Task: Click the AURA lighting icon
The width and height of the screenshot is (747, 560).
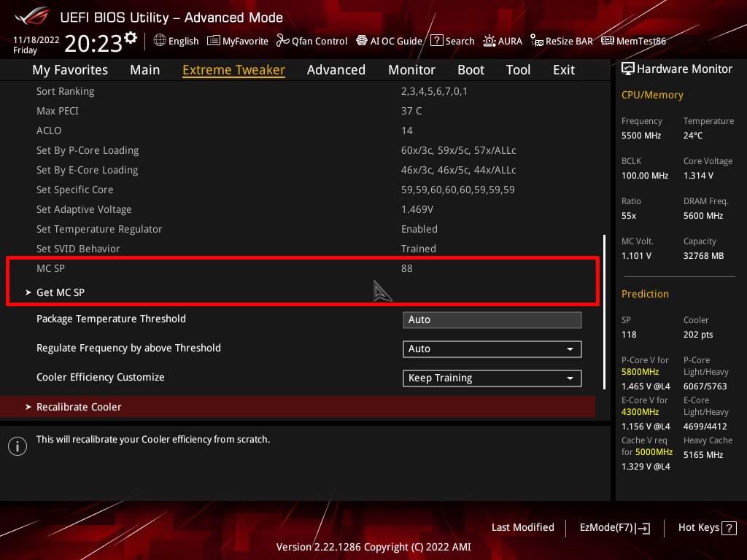Action: (x=489, y=41)
